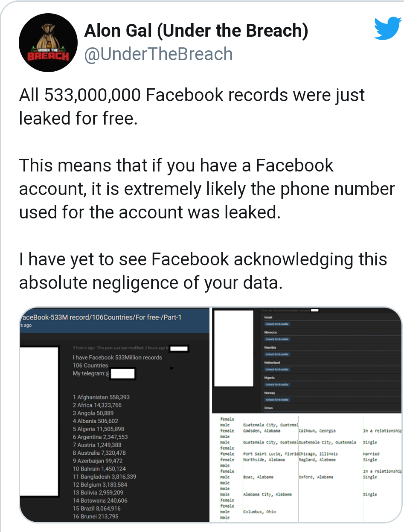Click Unlock for 8 credits under Nigeria
404x532 pixels.
[x=277, y=384]
